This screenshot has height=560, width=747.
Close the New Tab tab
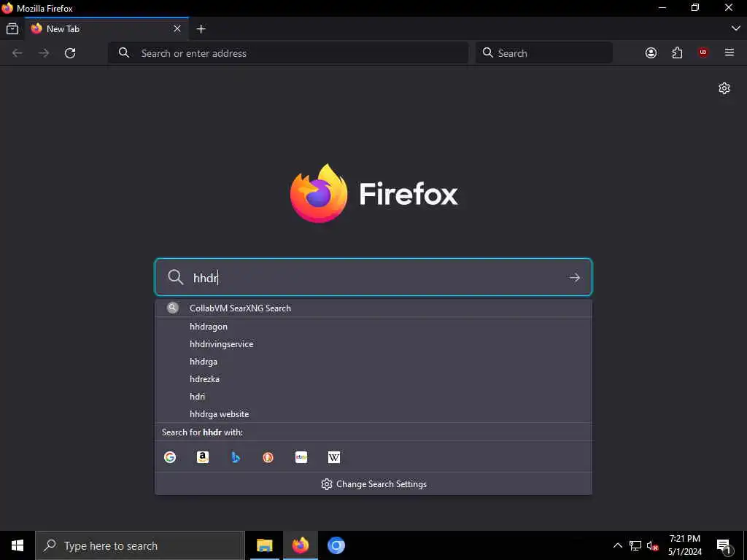(177, 29)
